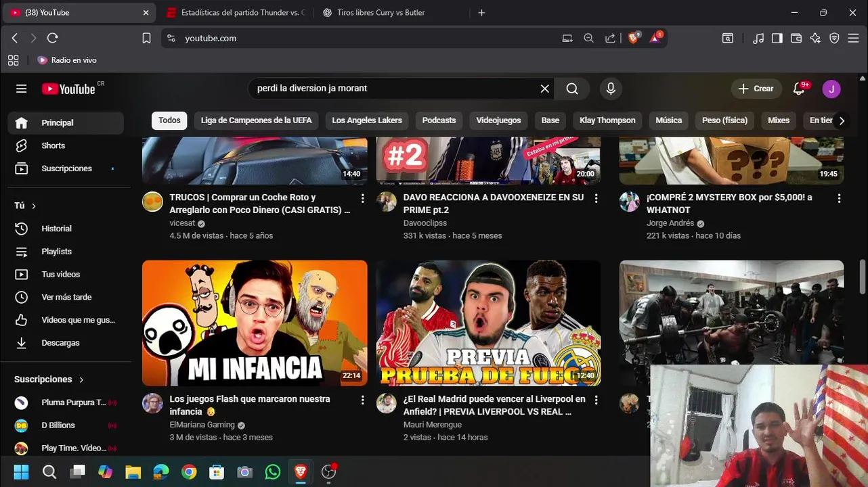Open Tus videos in sidebar
The image size is (868, 487).
point(66,274)
